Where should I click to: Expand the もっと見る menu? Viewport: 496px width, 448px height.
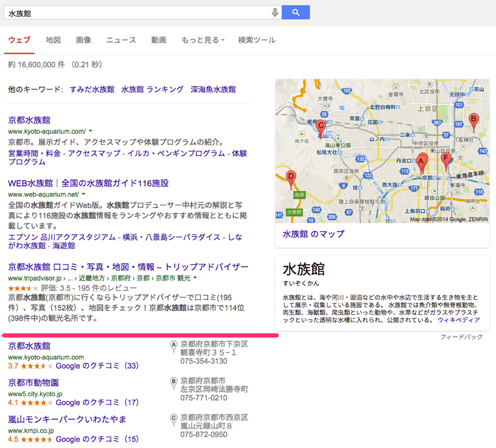(x=203, y=40)
